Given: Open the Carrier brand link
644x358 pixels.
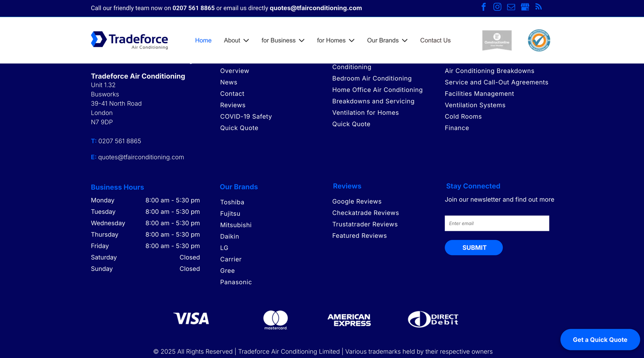Looking at the screenshot, I should (231, 259).
